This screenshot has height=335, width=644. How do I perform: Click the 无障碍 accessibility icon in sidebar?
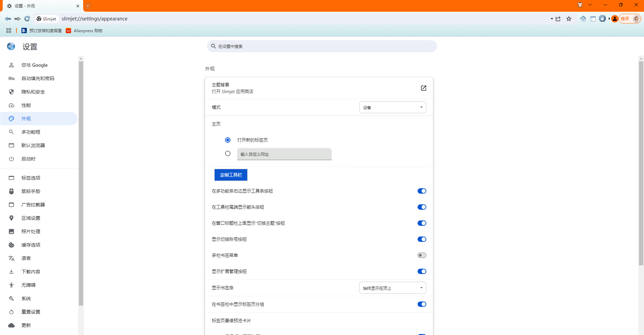11,285
